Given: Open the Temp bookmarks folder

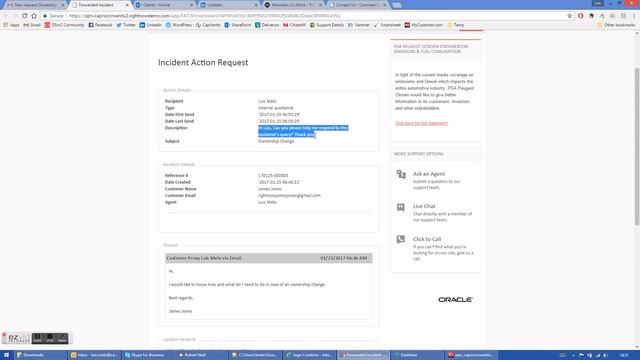Looking at the screenshot, I should point(456,25).
